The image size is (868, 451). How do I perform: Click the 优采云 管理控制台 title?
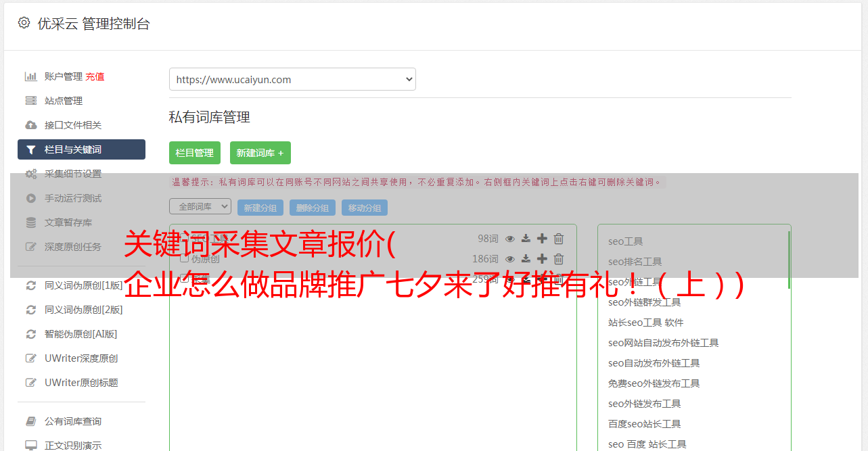[x=93, y=24]
